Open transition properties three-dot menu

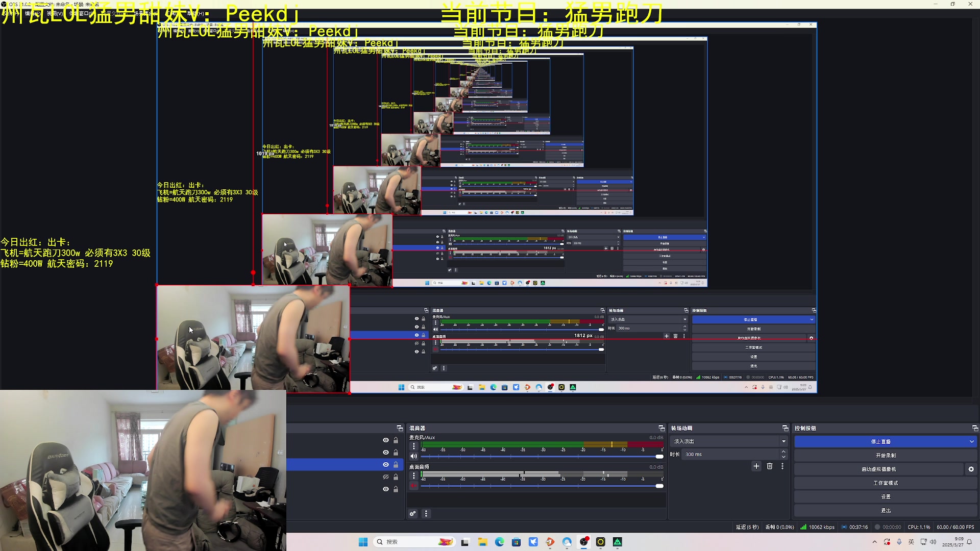coord(782,466)
